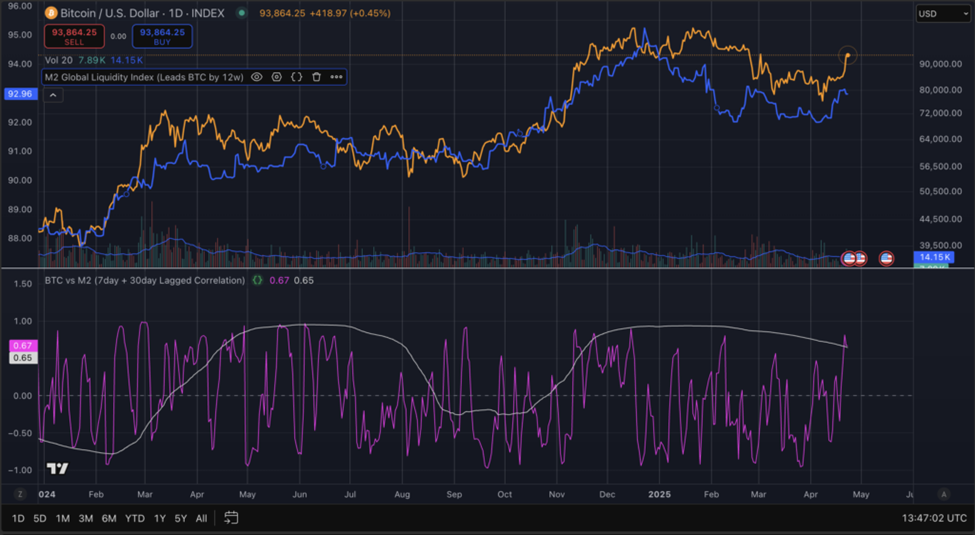Screen dimensions: 975x535
Task: Click the Nov label on the date axis
Action: pos(557,495)
